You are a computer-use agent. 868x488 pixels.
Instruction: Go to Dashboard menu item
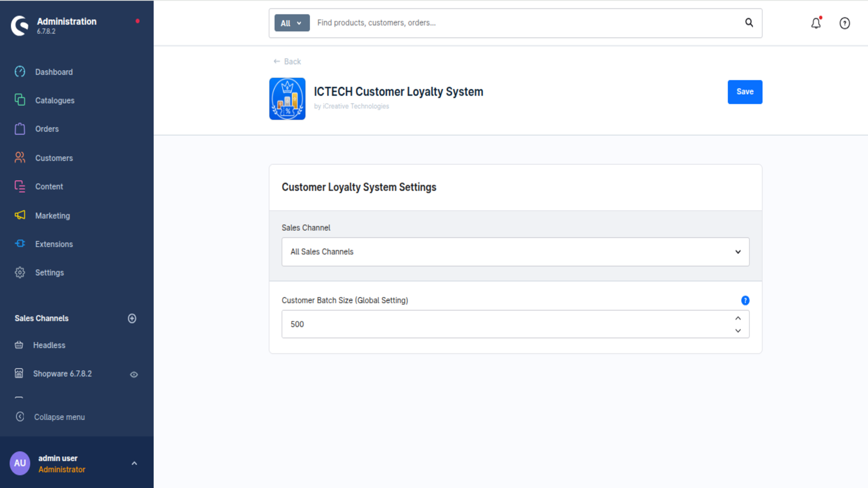pyautogui.click(x=54, y=72)
